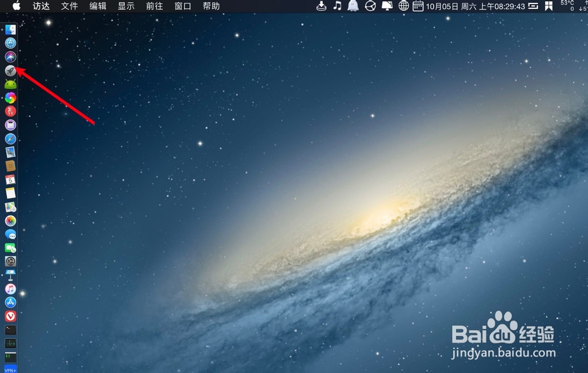Open the Apple menu

pos(16,6)
